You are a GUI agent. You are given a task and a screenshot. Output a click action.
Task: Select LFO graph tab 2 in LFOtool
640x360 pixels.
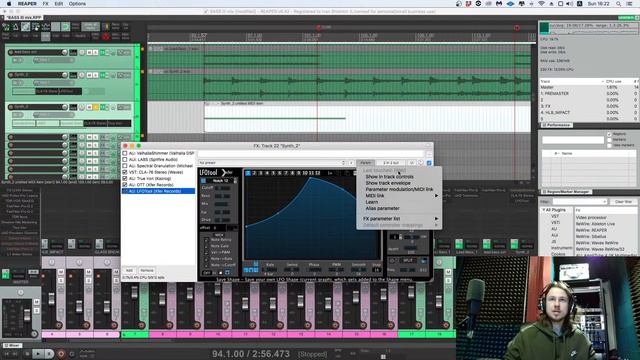[x=254, y=173]
